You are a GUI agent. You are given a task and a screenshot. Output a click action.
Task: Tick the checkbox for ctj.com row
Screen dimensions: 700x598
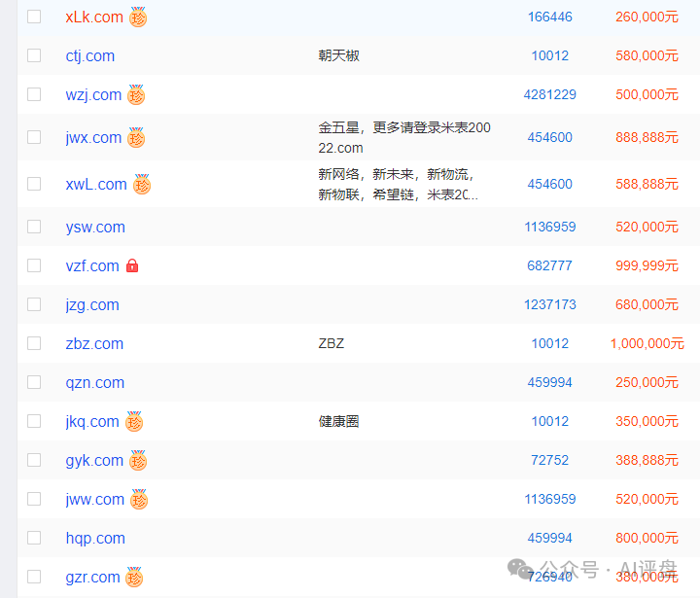pos(34,55)
